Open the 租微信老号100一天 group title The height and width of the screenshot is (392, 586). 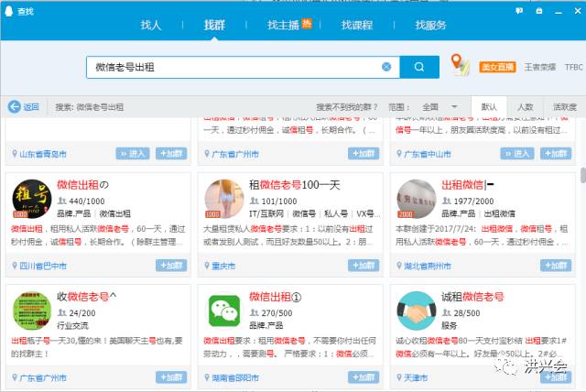point(295,185)
